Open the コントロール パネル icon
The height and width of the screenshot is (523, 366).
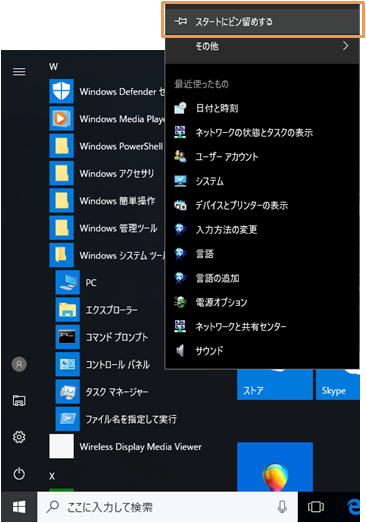(68, 365)
